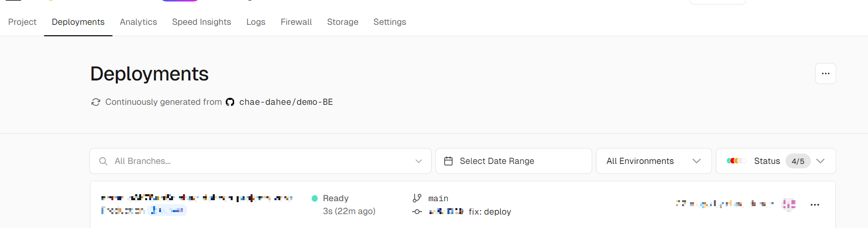Image resolution: width=868 pixels, height=228 pixels.
Task: Click the green Ready status indicator
Action: pyautogui.click(x=315, y=198)
